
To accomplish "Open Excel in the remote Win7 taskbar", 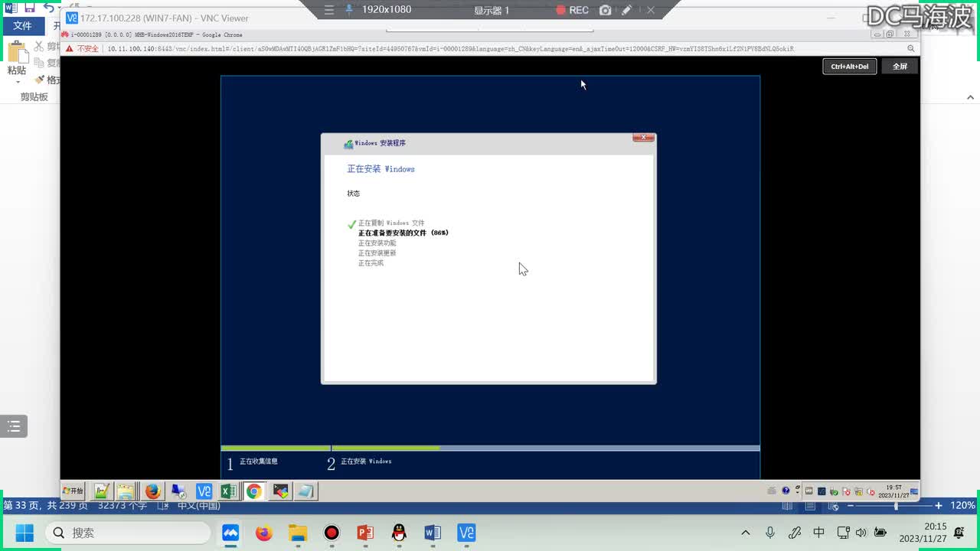I will (228, 491).
